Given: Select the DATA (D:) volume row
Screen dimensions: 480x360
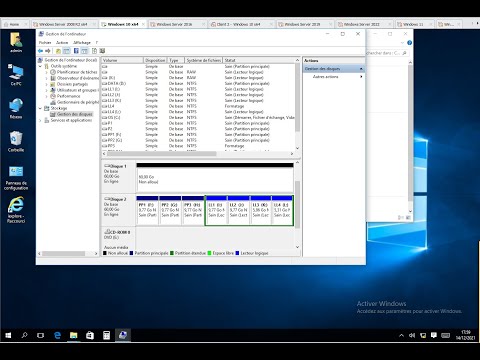Looking at the screenshot, I should [x=198, y=83].
